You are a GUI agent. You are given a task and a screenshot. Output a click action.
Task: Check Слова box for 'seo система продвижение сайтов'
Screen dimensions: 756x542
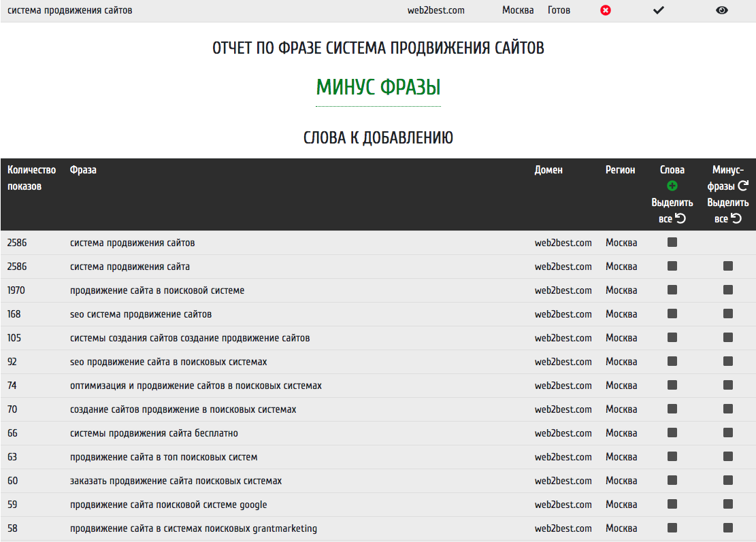pyautogui.click(x=672, y=314)
